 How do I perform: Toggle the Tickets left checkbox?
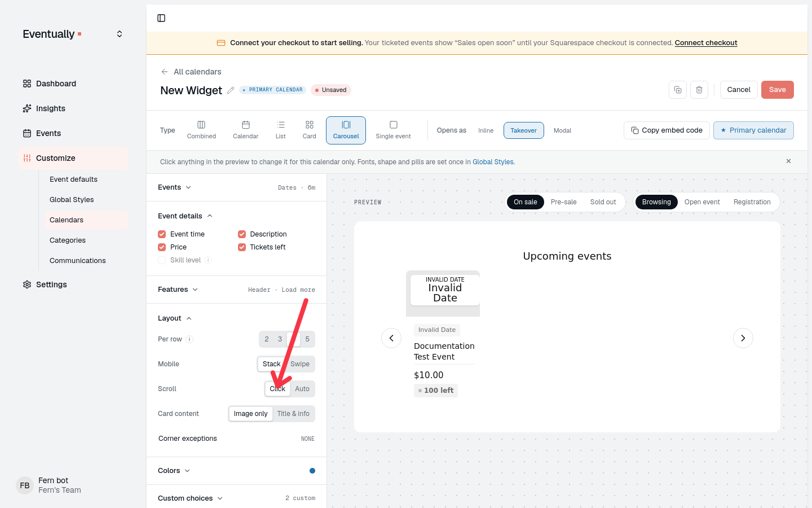[x=242, y=247]
